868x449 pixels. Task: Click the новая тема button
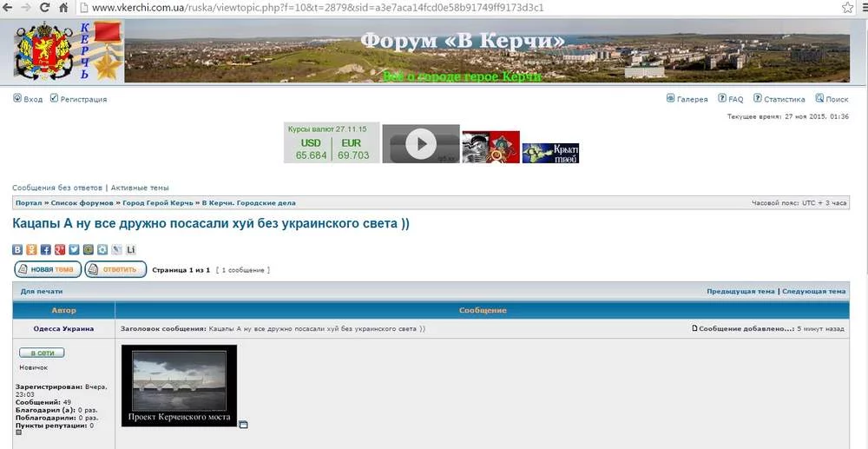pyautogui.click(x=48, y=269)
